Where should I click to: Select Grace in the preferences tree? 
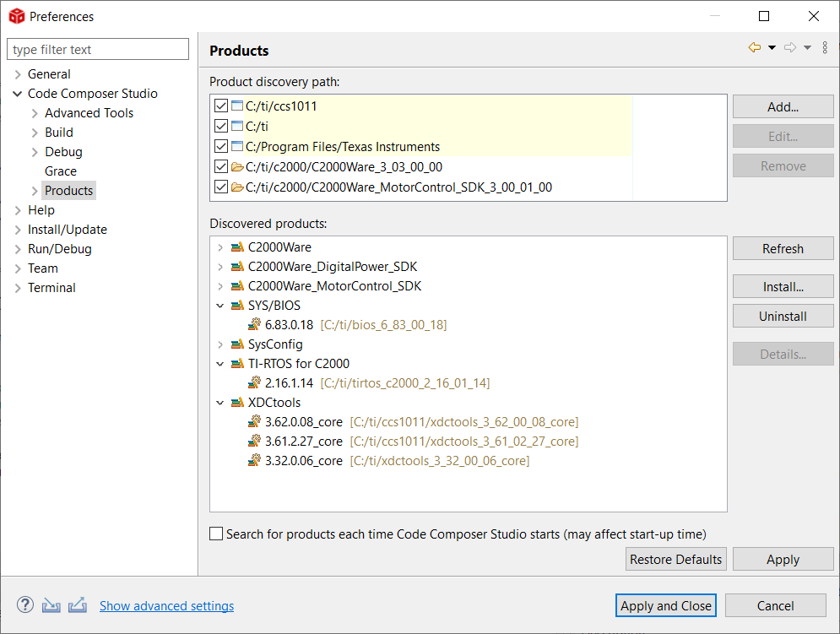pos(61,171)
